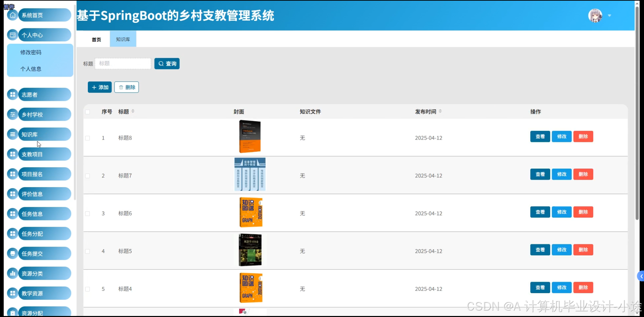Screen dimensions: 644x317
Task: Open the 评价信息 sidebar menu
Action: 44,194
